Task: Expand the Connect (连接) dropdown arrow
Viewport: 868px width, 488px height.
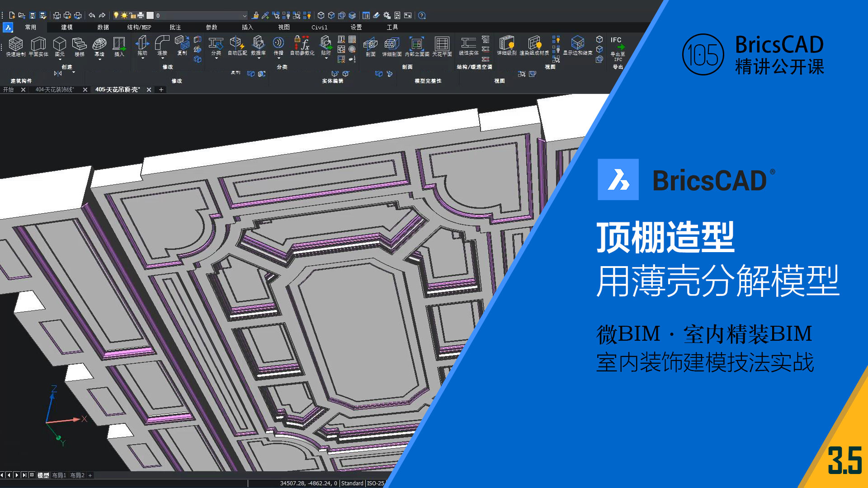Action: point(162,58)
